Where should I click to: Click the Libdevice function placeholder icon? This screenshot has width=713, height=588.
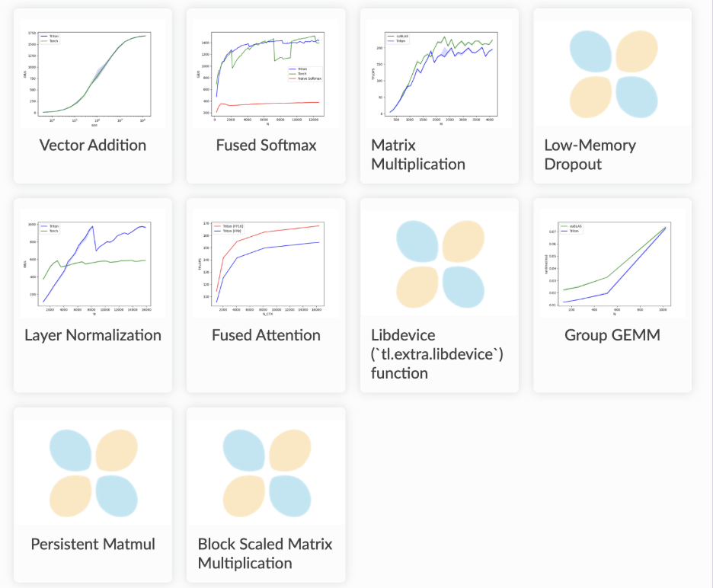point(440,264)
